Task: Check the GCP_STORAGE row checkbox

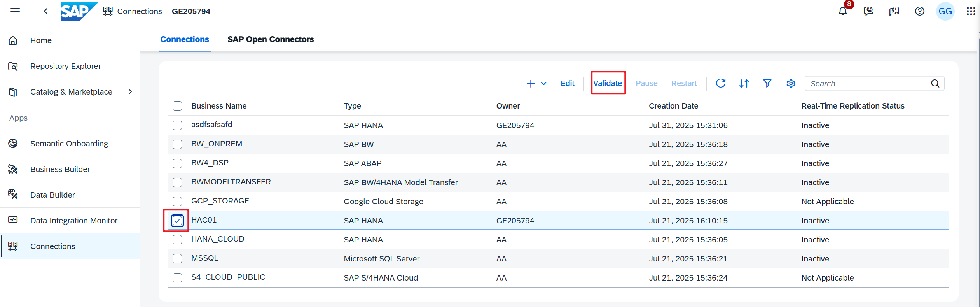Action: tap(177, 202)
